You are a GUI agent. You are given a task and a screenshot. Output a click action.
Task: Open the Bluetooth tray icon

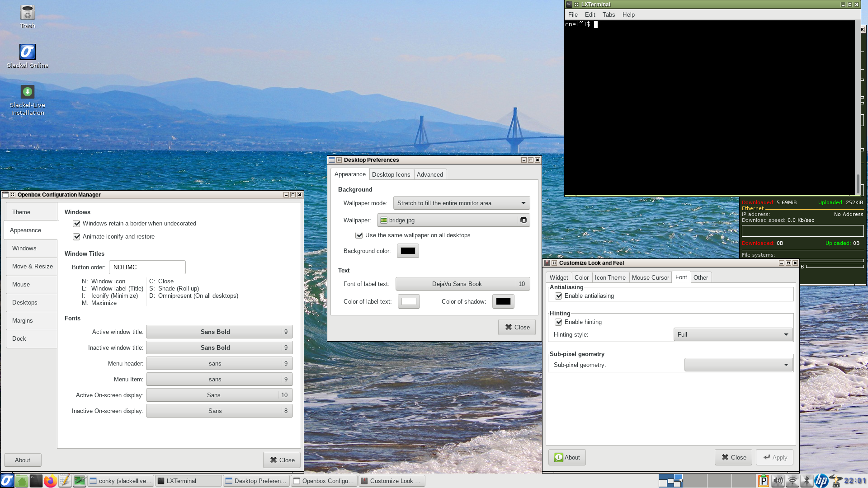pos(807,481)
